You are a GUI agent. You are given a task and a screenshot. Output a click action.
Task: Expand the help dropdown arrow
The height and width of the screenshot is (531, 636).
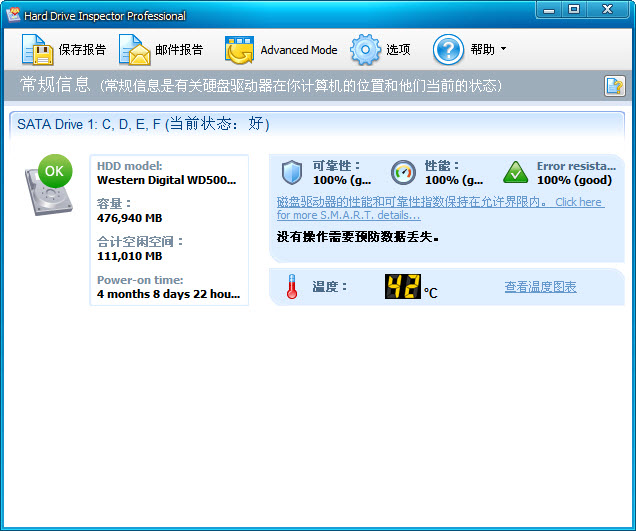(x=503, y=49)
